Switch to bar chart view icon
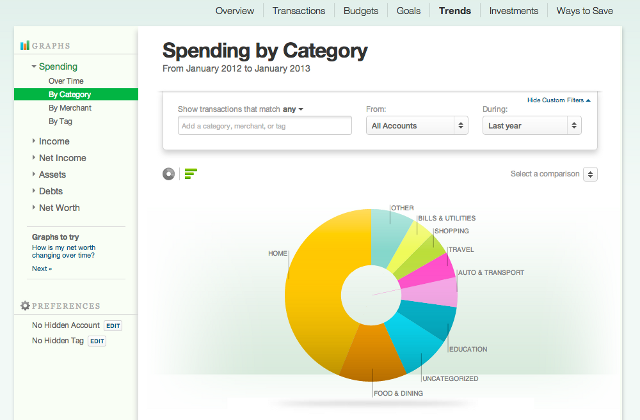 pyautogui.click(x=191, y=174)
